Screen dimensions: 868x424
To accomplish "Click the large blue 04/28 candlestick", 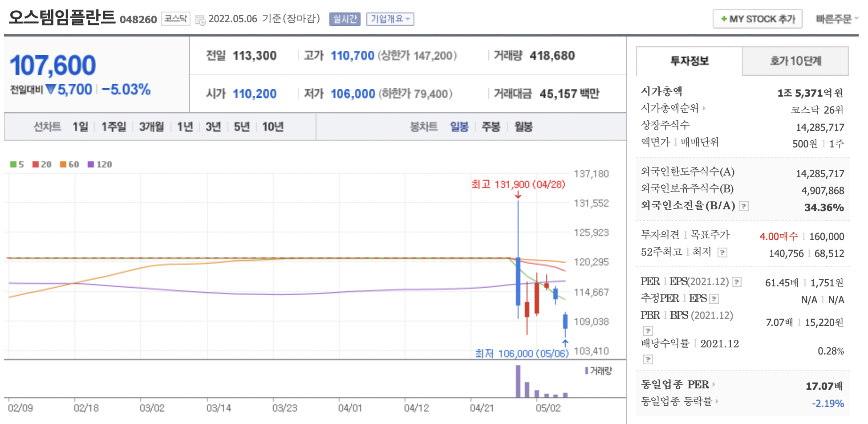I will tap(518, 281).
